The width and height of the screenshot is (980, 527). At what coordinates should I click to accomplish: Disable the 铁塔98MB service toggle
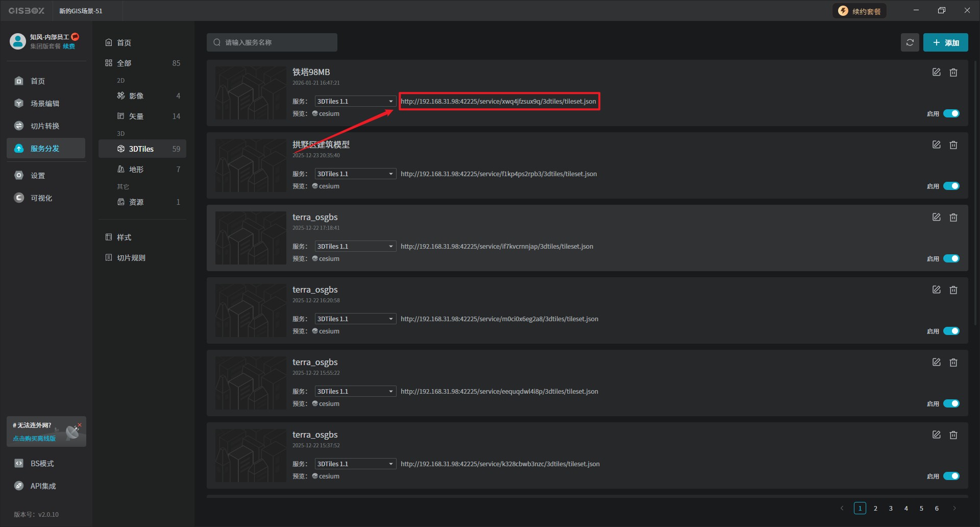(951, 114)
